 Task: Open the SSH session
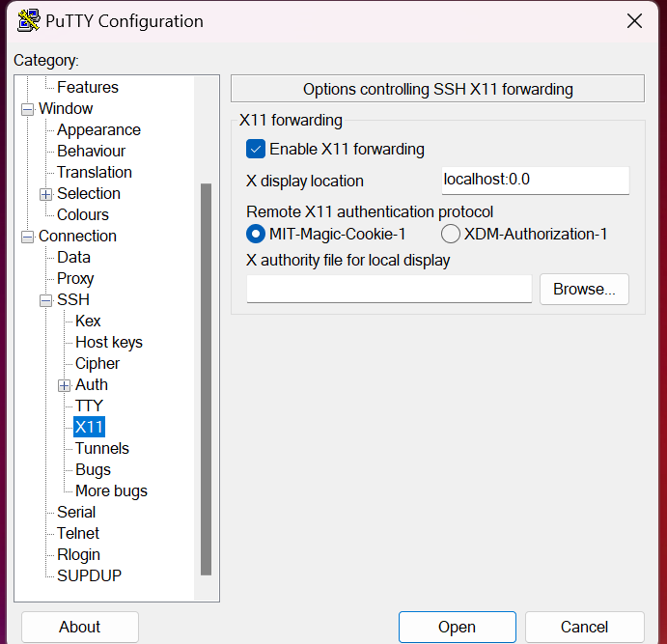[x=458, y=627]
